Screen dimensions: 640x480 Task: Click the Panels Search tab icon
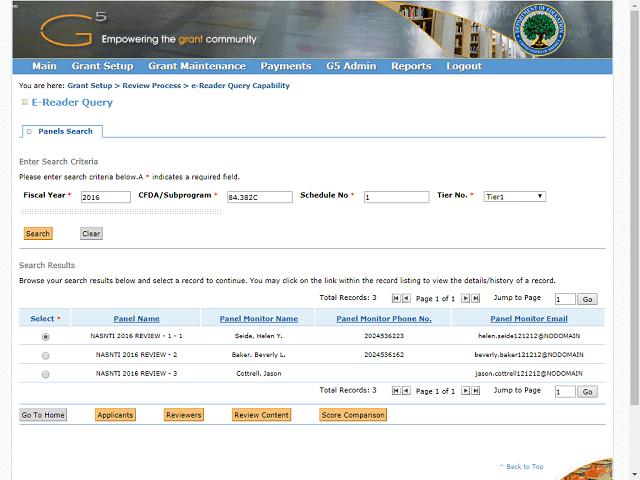29,131
